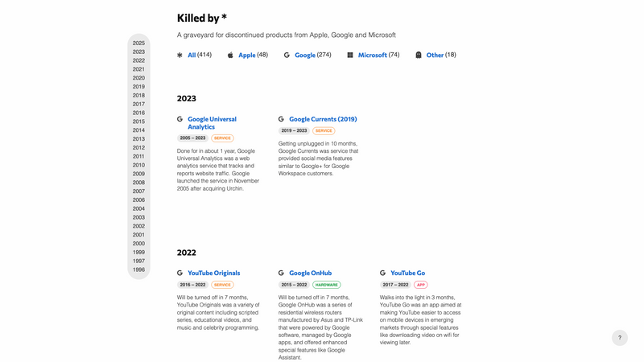Show only Microsoft products
This screenshot has height=362, width=644.
click(x=372, y=56)
